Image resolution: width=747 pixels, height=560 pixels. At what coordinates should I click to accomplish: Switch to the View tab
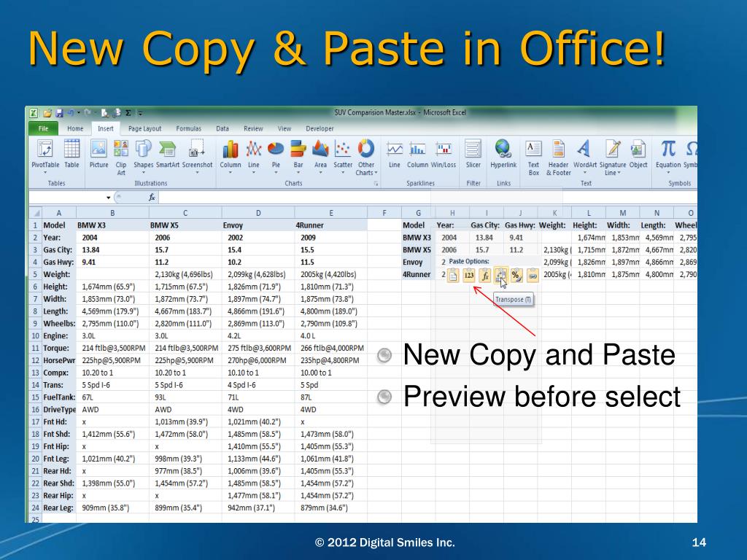[x=285, y=128]
